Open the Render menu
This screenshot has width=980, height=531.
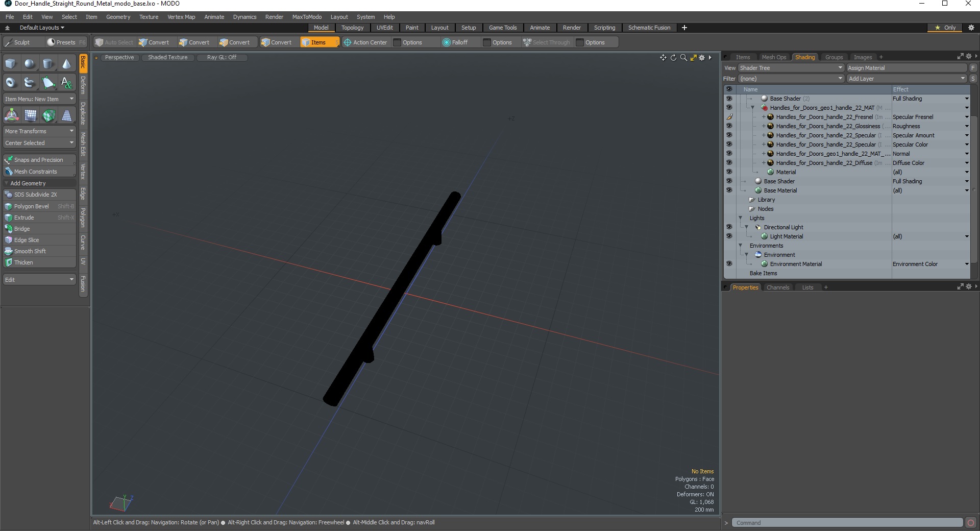pos(274,17)
